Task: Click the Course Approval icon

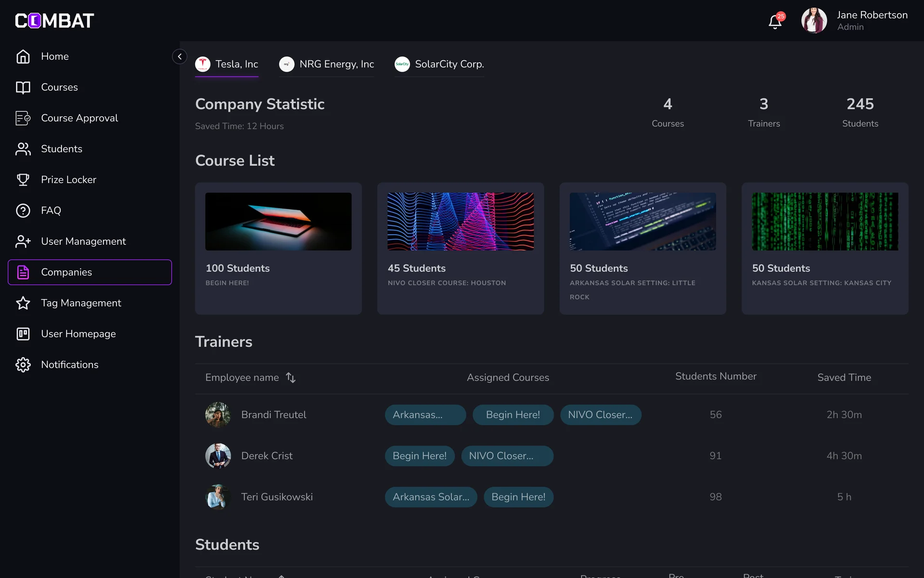Action: click(x=23, y=118)
